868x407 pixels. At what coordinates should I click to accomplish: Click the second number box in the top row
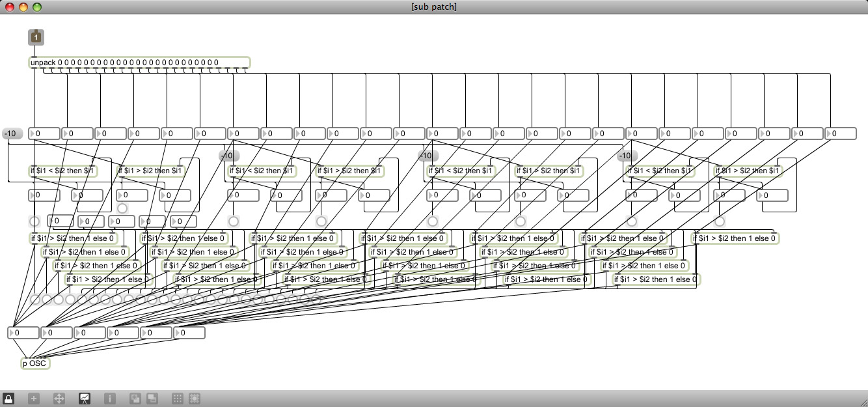pyautogui.click(x=77, y=133)
